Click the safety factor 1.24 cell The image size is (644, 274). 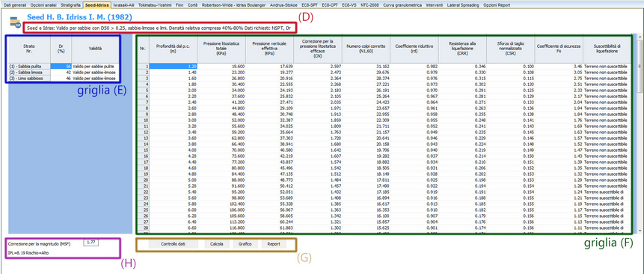pos(559,192)
